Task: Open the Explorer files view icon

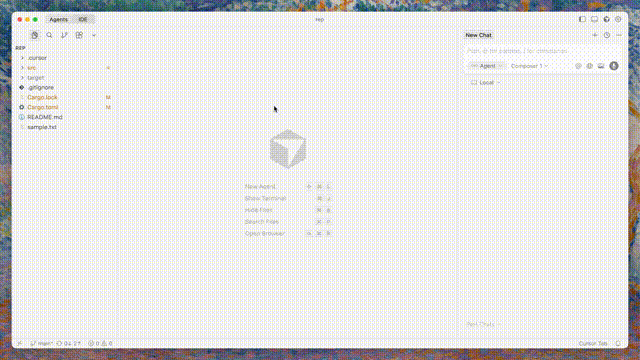Action: (x=35, y=35)
